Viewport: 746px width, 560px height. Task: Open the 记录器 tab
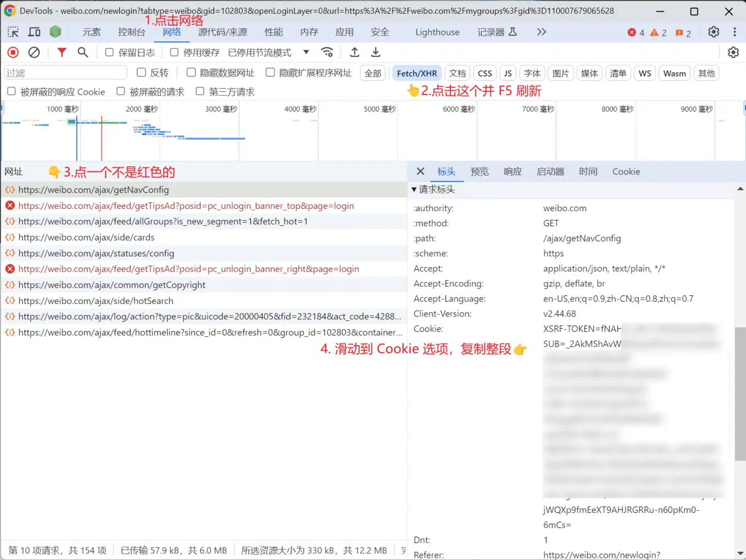[497, 32]
